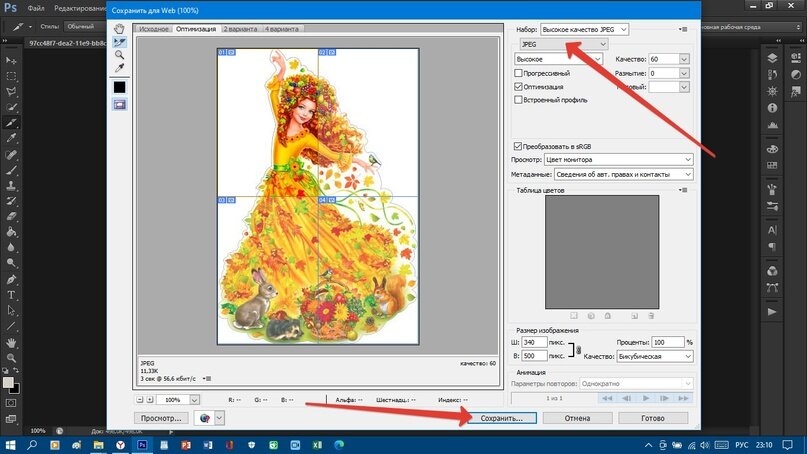This screenshot has width=807, height=454.
Task: Click Photoshop foreground color swatch
Action: pyautogui.click(x=8, y=382)
